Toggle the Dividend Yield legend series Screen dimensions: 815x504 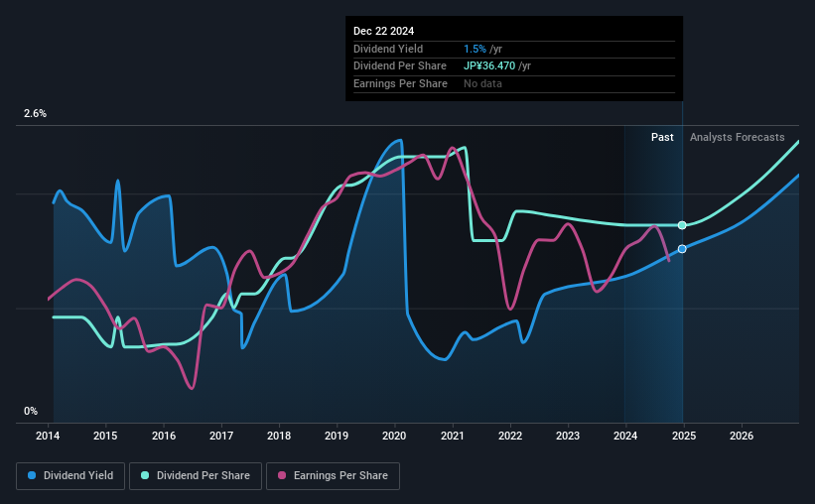click(70, 476)
